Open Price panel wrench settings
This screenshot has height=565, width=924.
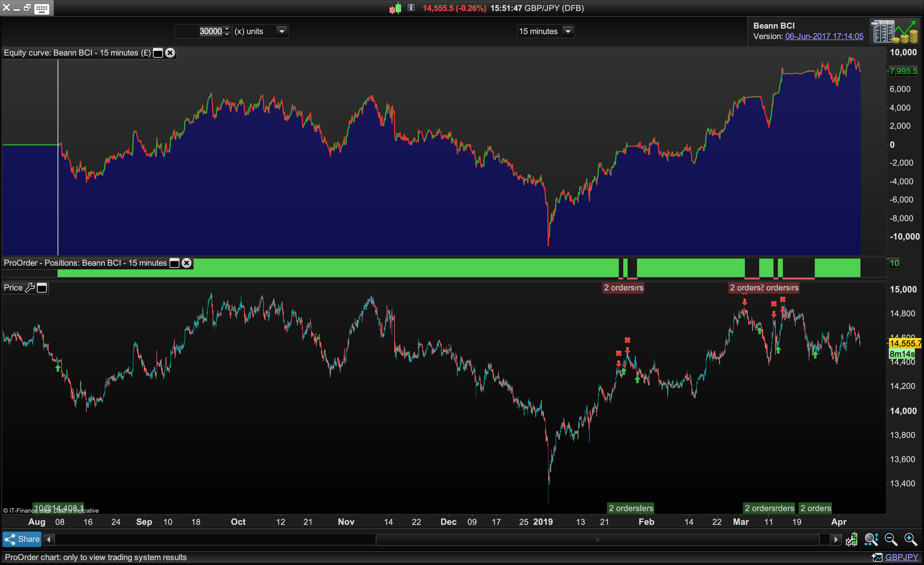tap(30, 288)
